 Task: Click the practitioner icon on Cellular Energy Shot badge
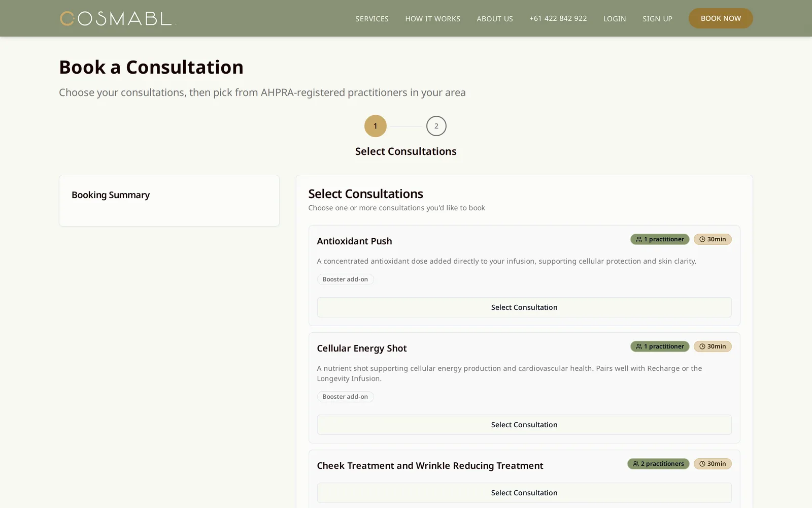pos(639,346)
